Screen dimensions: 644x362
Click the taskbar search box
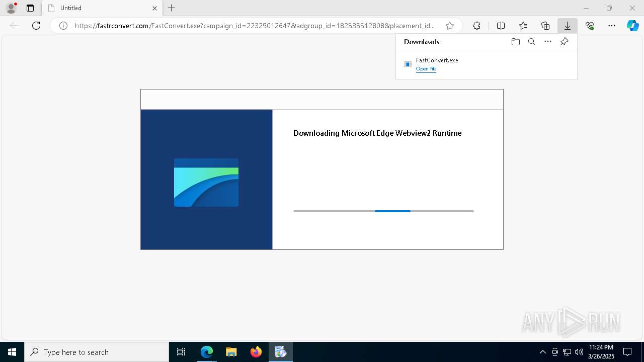pyautogui.click(x=97, y=352)
